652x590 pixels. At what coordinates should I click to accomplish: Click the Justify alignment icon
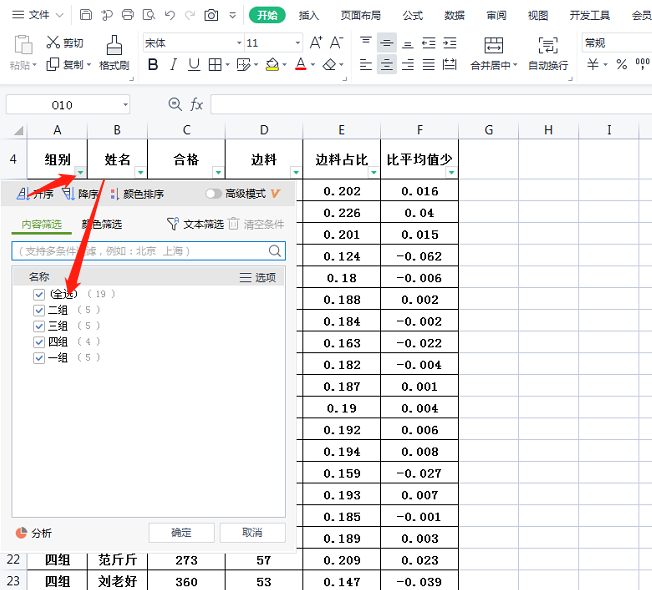click(429, 64)
